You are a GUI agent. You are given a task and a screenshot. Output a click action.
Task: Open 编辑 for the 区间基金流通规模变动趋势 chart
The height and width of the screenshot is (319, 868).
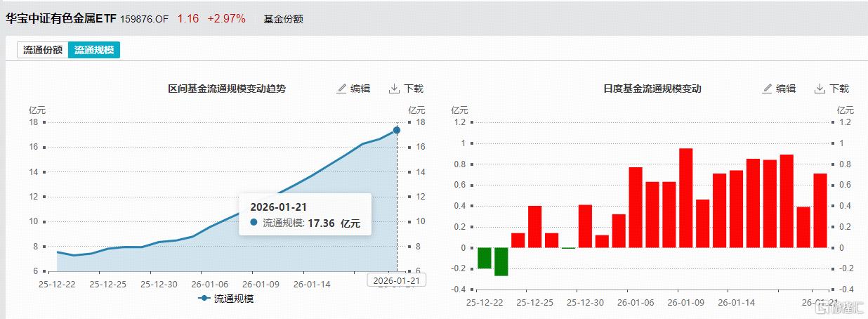(360, 89)
